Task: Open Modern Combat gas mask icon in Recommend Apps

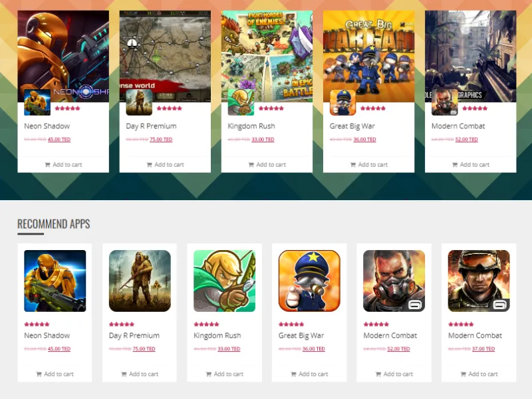Action: point(394,281)
